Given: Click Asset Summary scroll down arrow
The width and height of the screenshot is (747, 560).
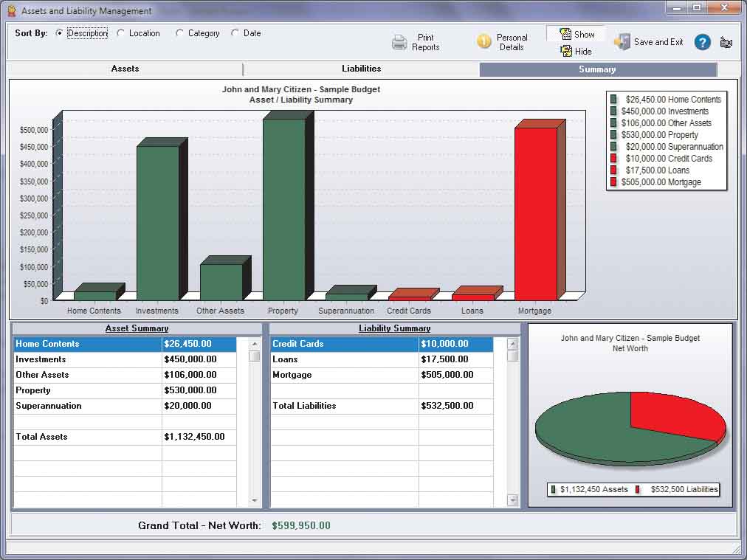Looking at the screenshot, I should (x=255, y=500).
